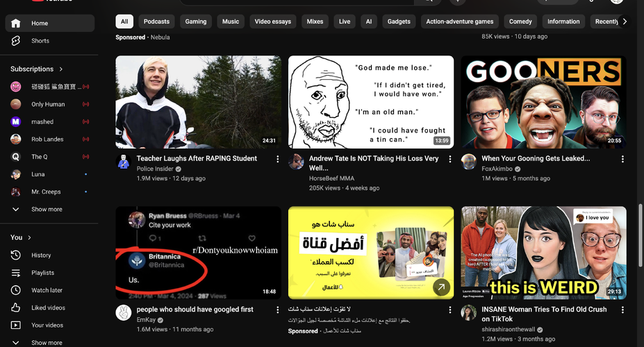The image size is (644, 347).
Task: Select the Comedy filter chip
Action: [520, 22]
